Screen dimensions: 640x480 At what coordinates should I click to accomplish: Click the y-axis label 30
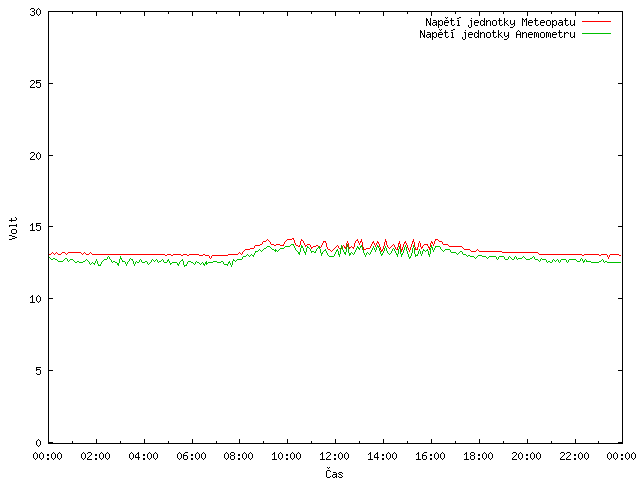[36, 12]
